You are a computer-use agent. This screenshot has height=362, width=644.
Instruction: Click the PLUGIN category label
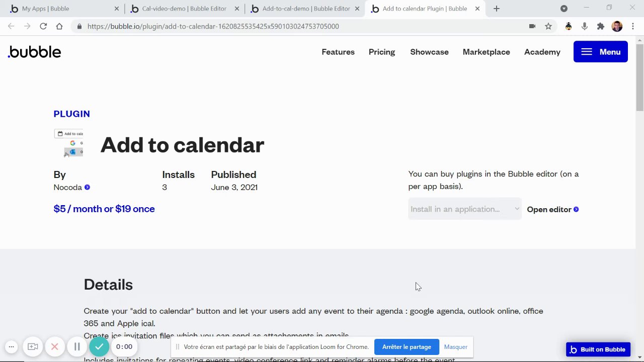[71, 114]
